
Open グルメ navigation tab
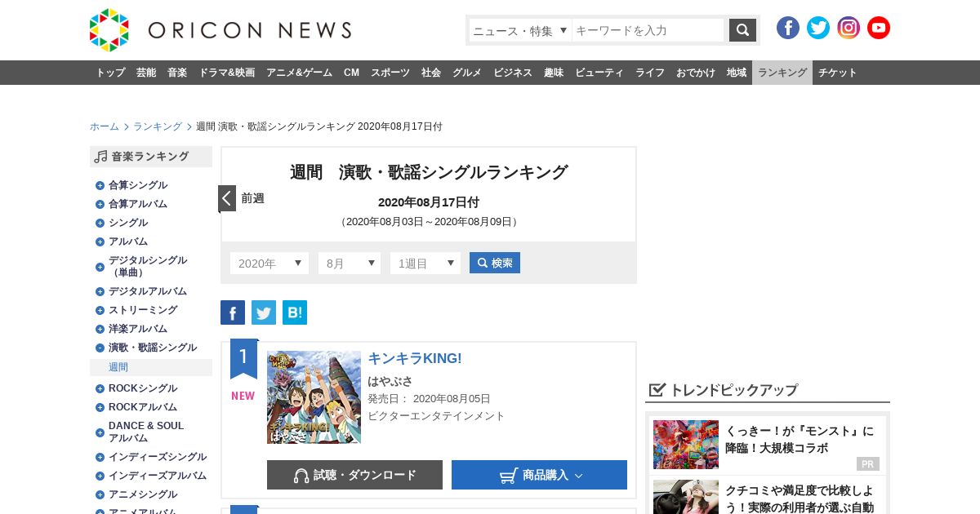point(467,73)
